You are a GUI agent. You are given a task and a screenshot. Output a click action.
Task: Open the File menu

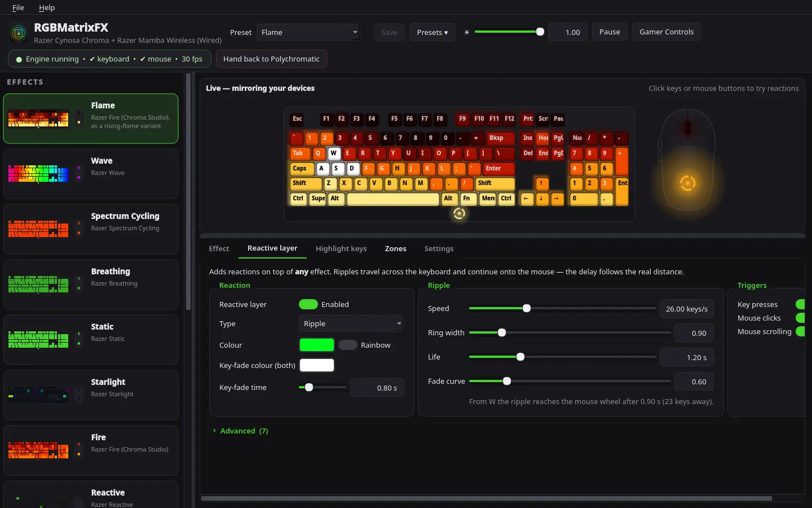pos(18,7)
